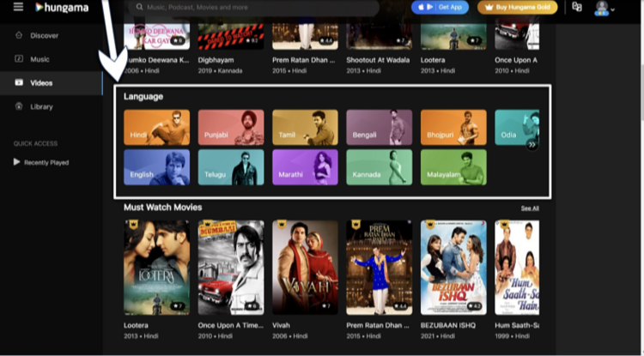Click Prem Ratan Dhan title in top row
This screenshot has width=644, height=356.
click(303, 60)
